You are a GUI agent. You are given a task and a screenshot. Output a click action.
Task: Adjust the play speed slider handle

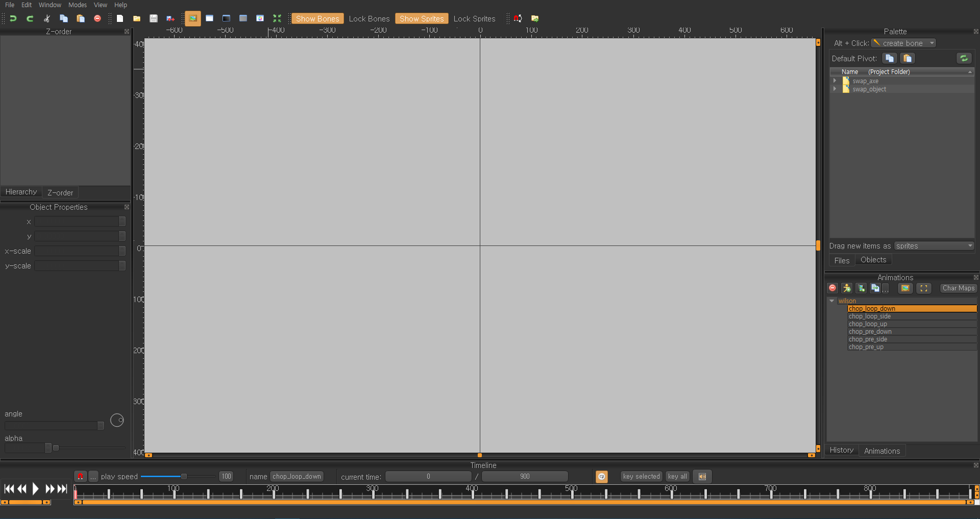184,477
